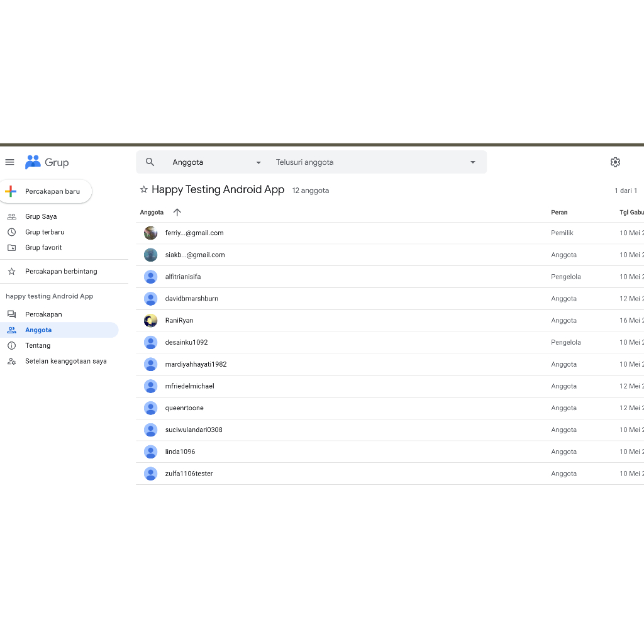Start a new conversation with Percakapan baru
Screen dimensions: 644x644
47,192
